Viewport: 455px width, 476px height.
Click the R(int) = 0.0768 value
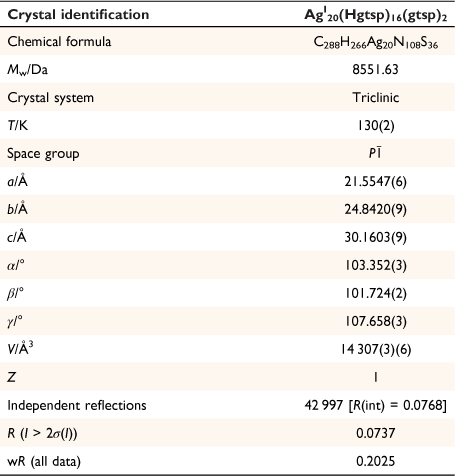coord(397,405)
